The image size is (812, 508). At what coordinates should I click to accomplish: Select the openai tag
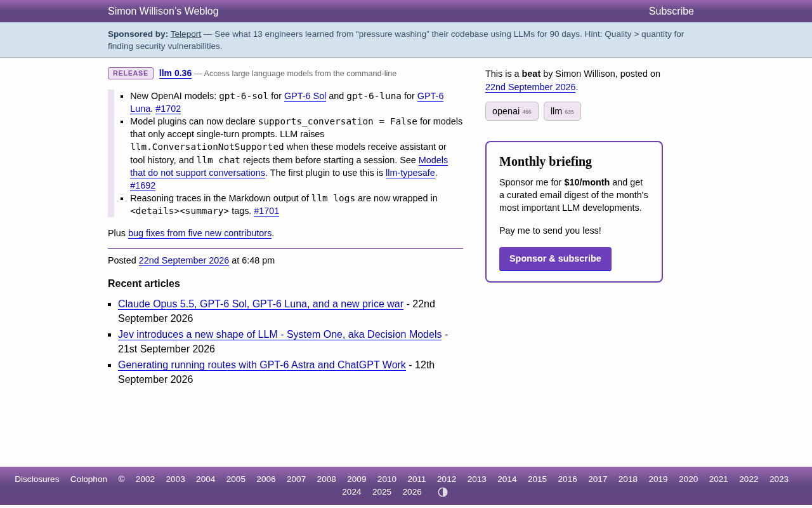coord(512,111)
